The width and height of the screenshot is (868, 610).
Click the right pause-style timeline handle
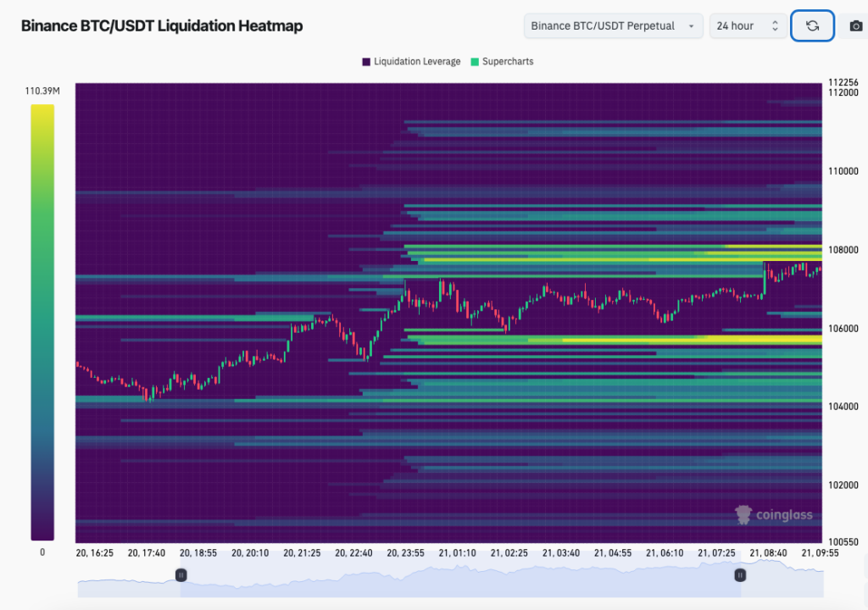point(739,575)
